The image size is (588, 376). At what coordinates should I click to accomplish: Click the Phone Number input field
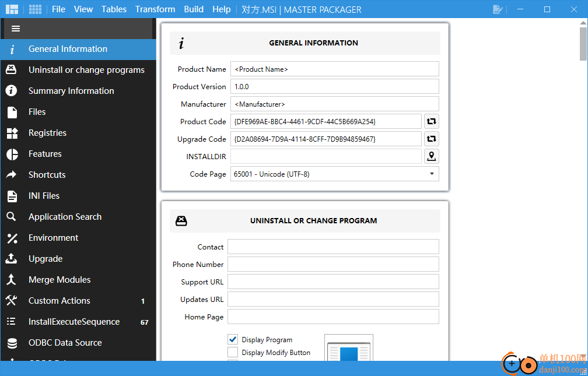click(333, 264)
